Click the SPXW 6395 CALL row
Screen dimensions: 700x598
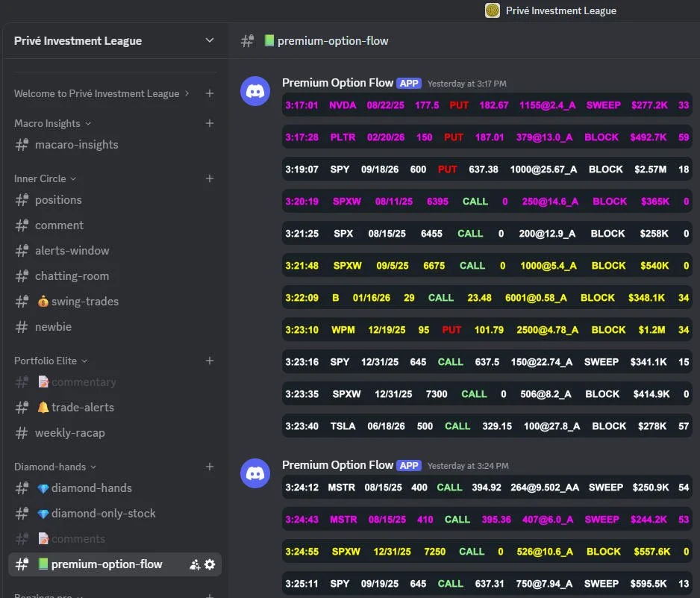(x=487, y=202)
